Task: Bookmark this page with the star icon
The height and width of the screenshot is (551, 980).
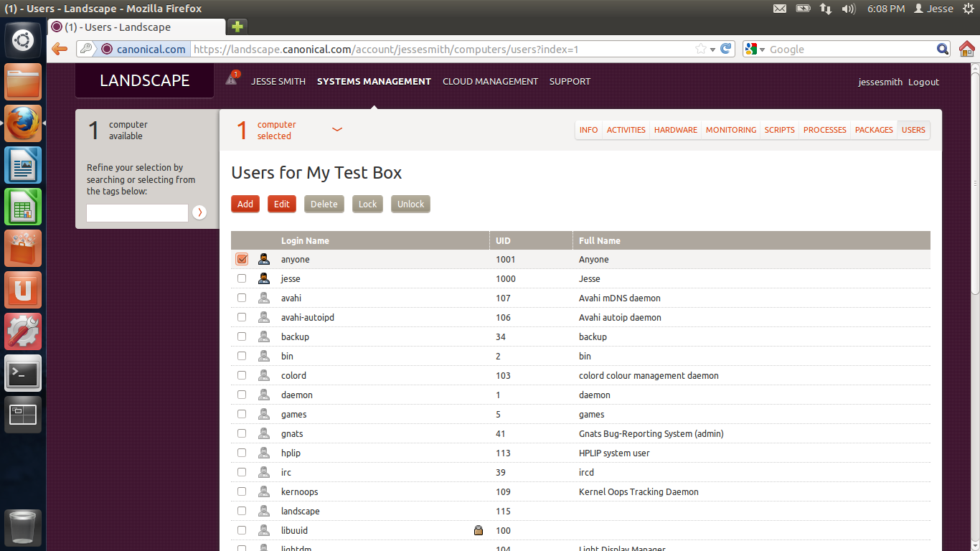Action: point(701,50)
